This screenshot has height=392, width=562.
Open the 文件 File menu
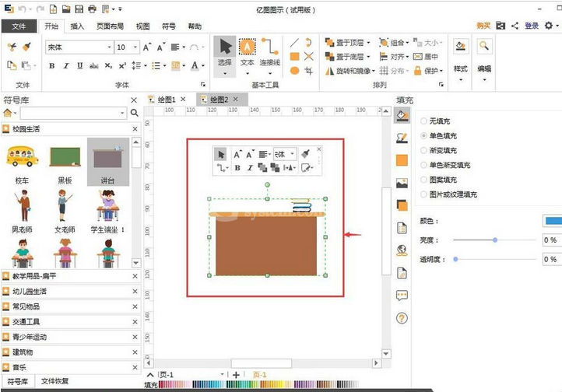[x=19, y=26]
